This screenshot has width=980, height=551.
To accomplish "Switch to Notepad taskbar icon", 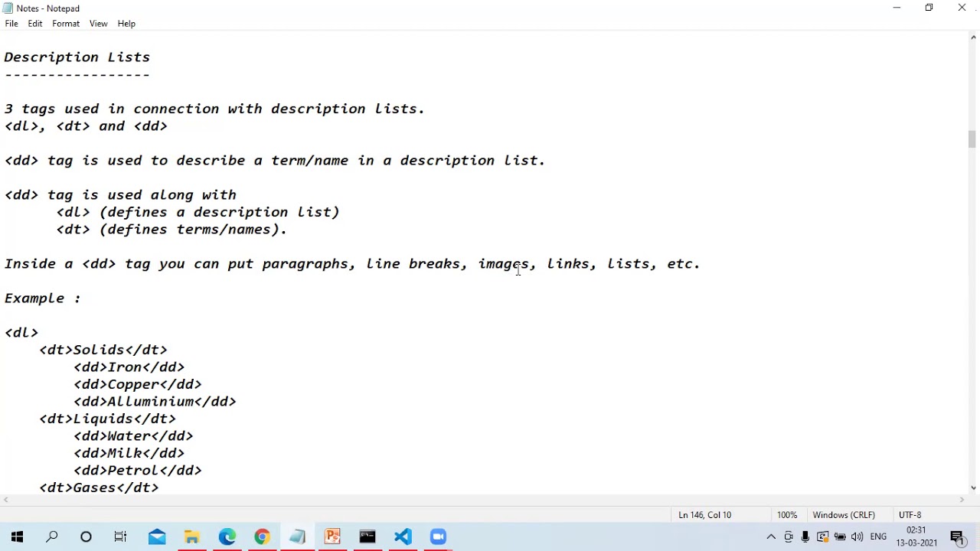I will [x=297, y=536].
